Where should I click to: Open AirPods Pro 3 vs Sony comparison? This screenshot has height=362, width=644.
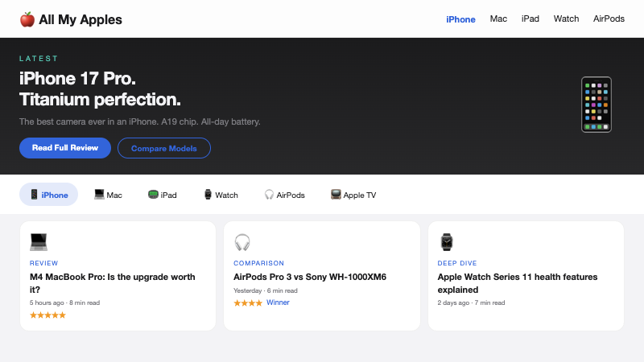pos(310,277)
